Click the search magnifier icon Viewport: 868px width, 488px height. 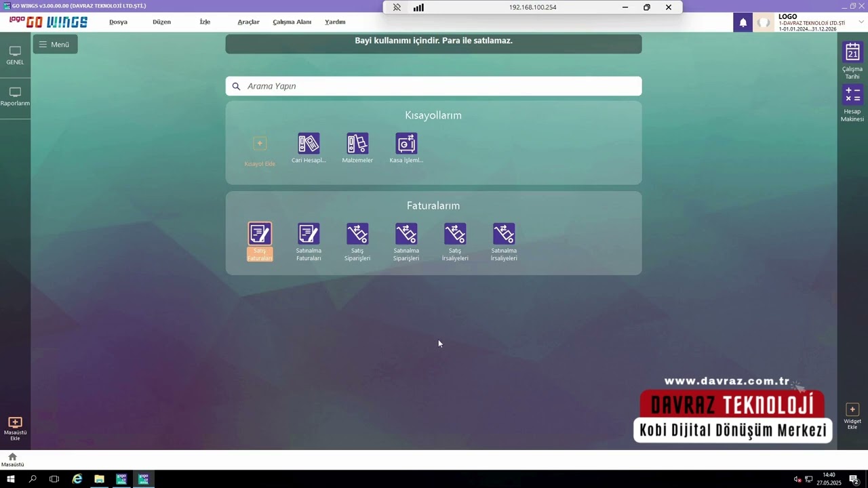click(x=236, y=86)
